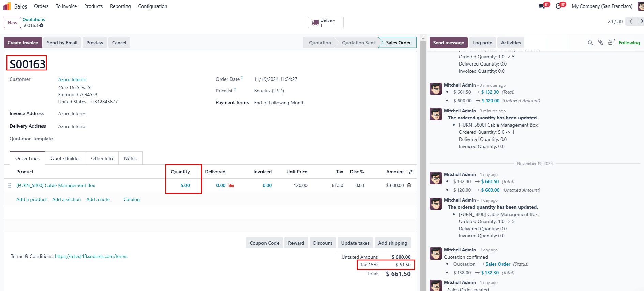644x291 pixels.
Task: Switch to the Other Info tab
Action: (x=102, y=158)
